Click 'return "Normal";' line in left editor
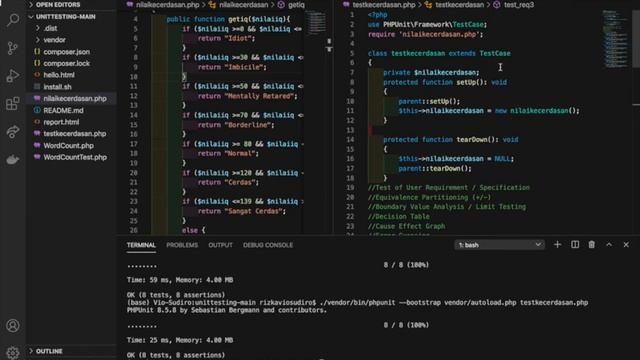The image size is (640, 360). 228,153
